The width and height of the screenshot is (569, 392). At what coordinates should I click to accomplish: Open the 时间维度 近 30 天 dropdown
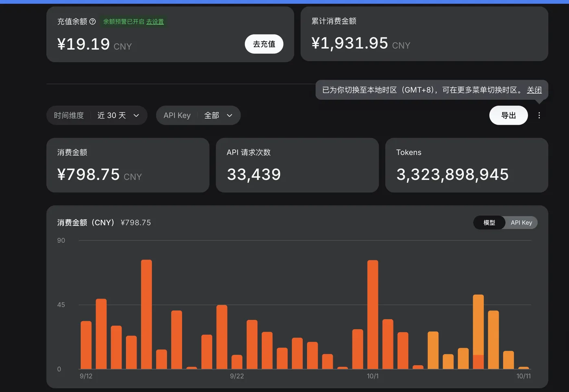97,115
